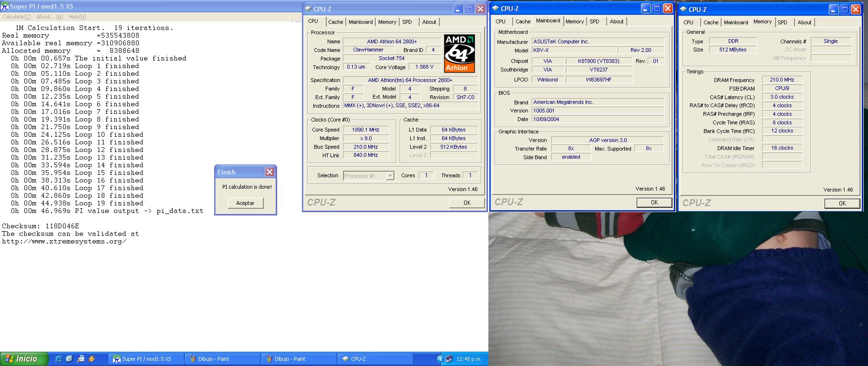
Task: Open the Memory tab in first CPU-Z window
Action: tap(387, 22)
